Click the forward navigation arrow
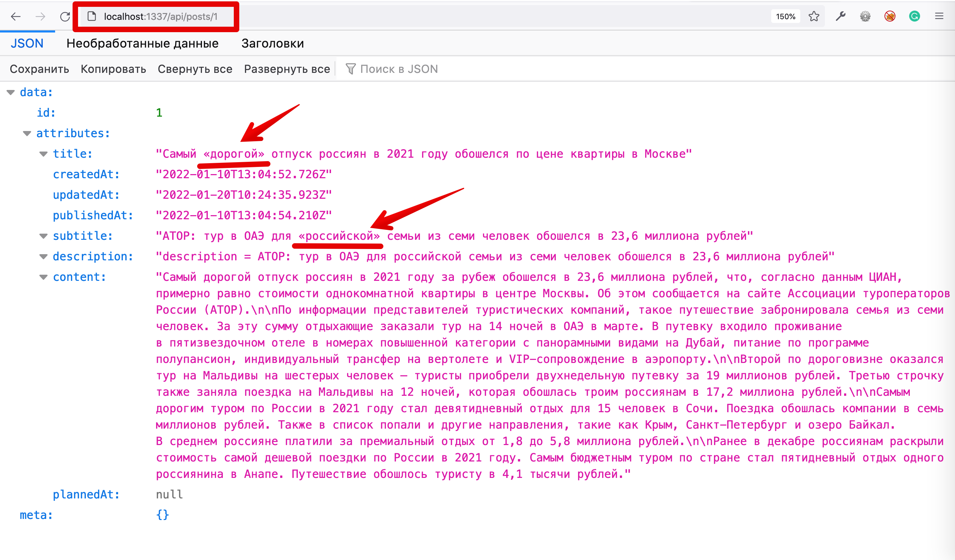Image resolution: width=955 pixels, height=560 pixels. point(40,17)
